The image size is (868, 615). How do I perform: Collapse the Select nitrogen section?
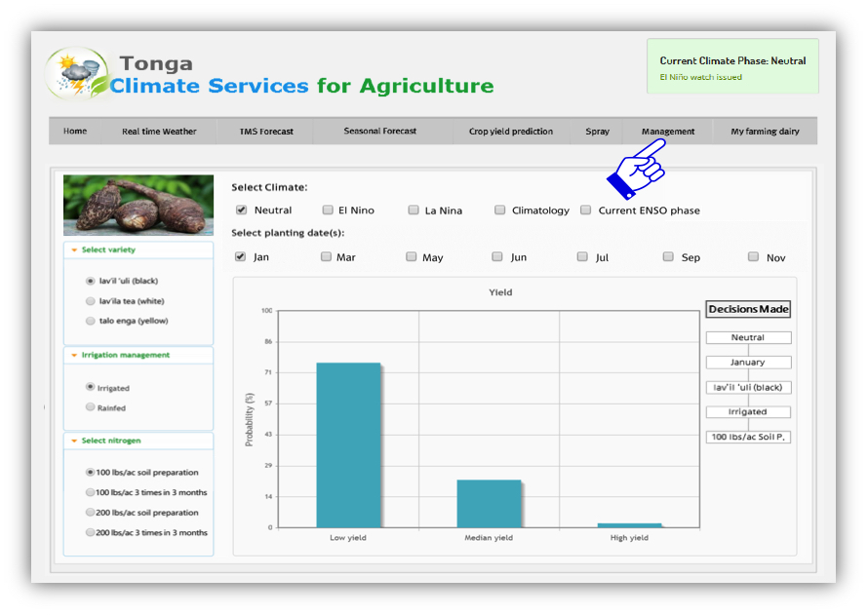74,439
